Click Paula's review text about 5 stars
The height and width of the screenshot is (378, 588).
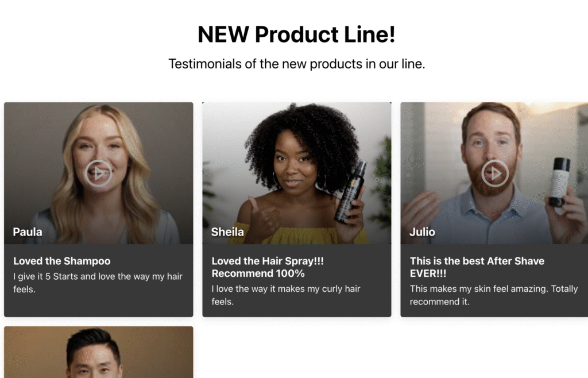98,283
